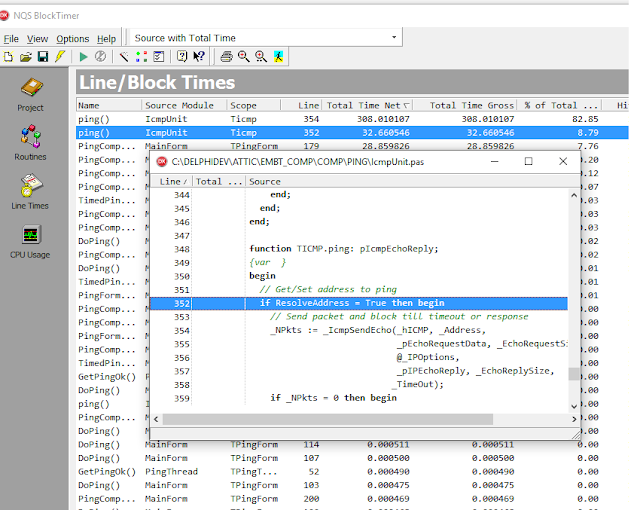Sort by Line column in main table
Image resolution: width=640 pixels, height=510 pixels.
(301, 105)
